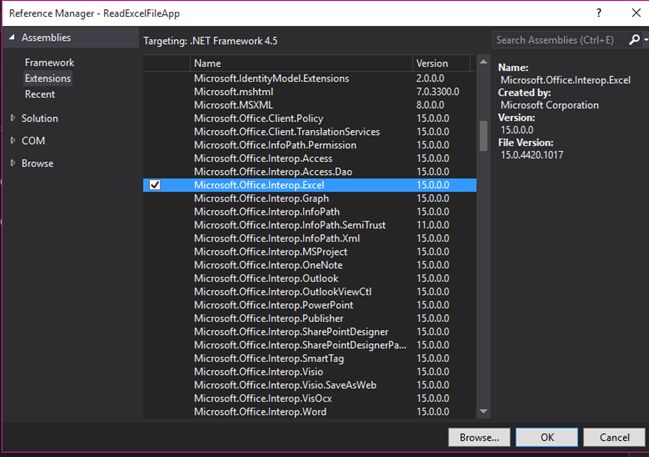The height and width of the screenshot is (457, 649).
Task: Click the Browse... button
Action: [x=479, y=437]
